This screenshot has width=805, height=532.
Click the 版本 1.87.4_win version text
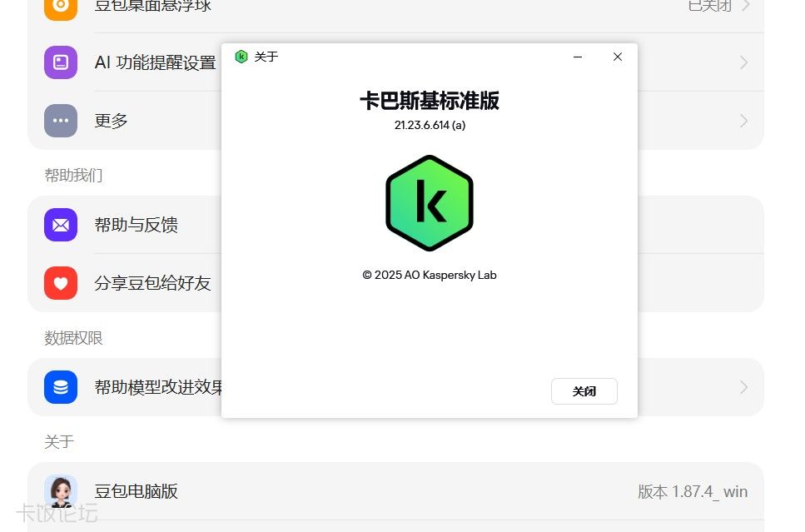pos(693,491)
